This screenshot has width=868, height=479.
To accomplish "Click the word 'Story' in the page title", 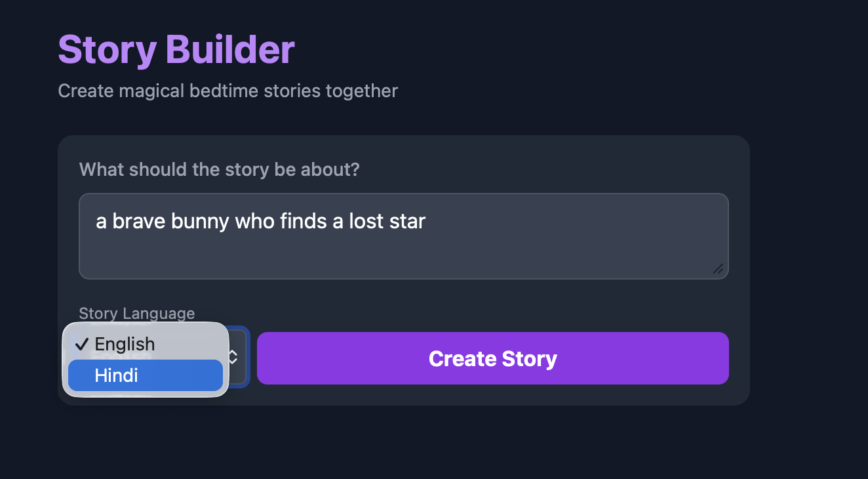I will 108,49.
